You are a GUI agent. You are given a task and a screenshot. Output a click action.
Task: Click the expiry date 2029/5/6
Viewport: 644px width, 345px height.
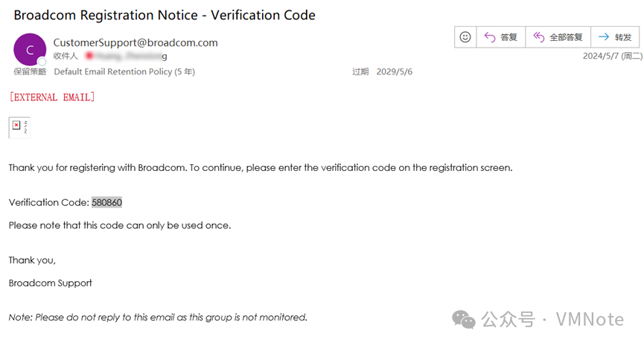395,72
